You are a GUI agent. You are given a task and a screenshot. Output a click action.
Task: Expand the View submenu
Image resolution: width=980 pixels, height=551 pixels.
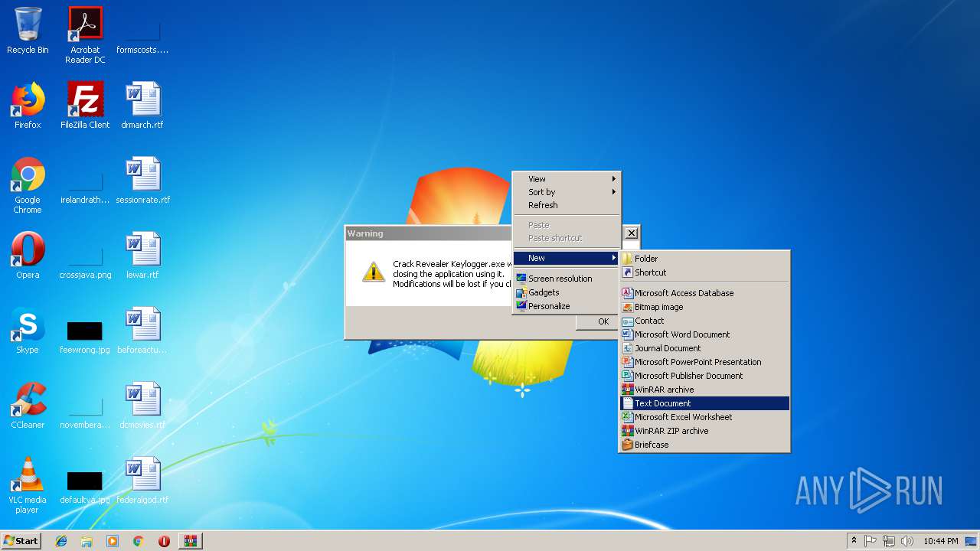(567, 179)
